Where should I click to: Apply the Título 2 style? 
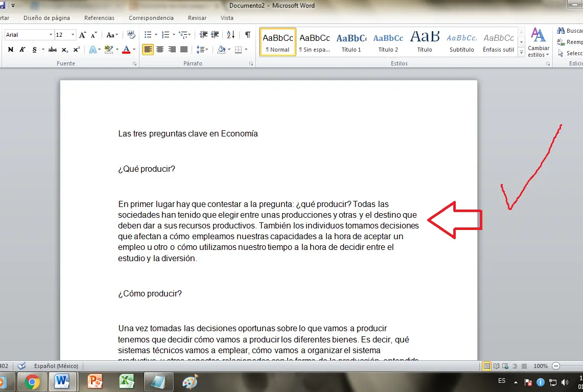pyautogui.click(x=388, y=42)
